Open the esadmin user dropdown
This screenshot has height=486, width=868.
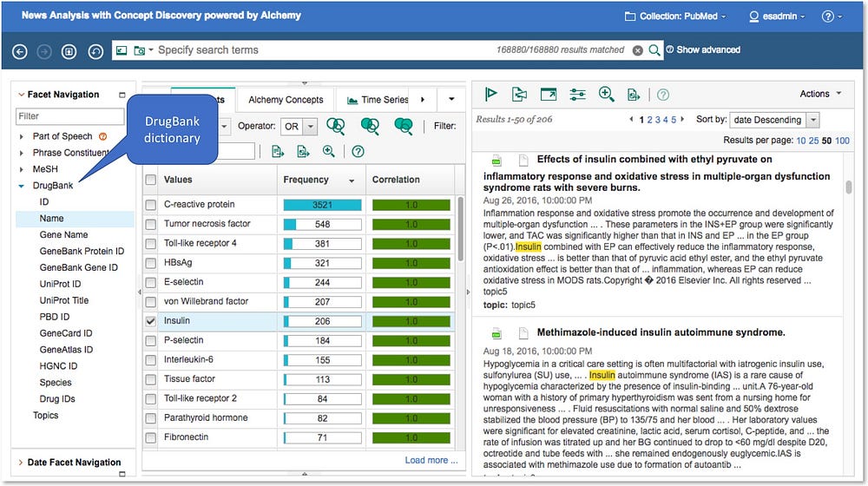777,16
